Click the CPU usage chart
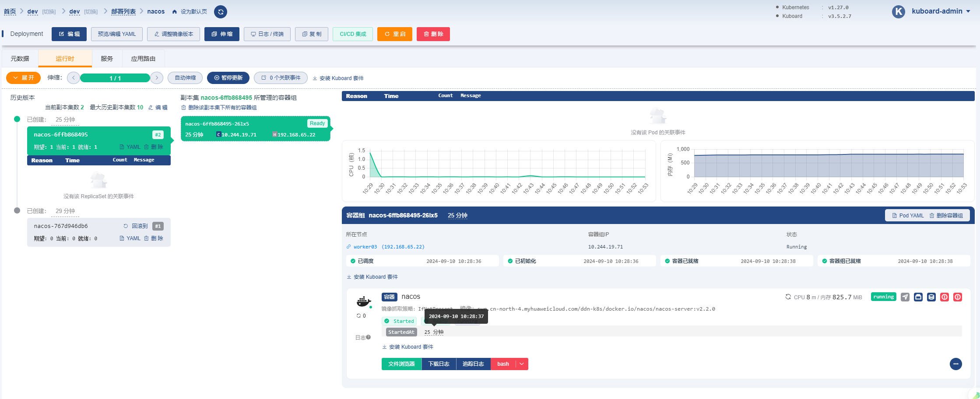The image size is (980, 399). tap(499, 171)
